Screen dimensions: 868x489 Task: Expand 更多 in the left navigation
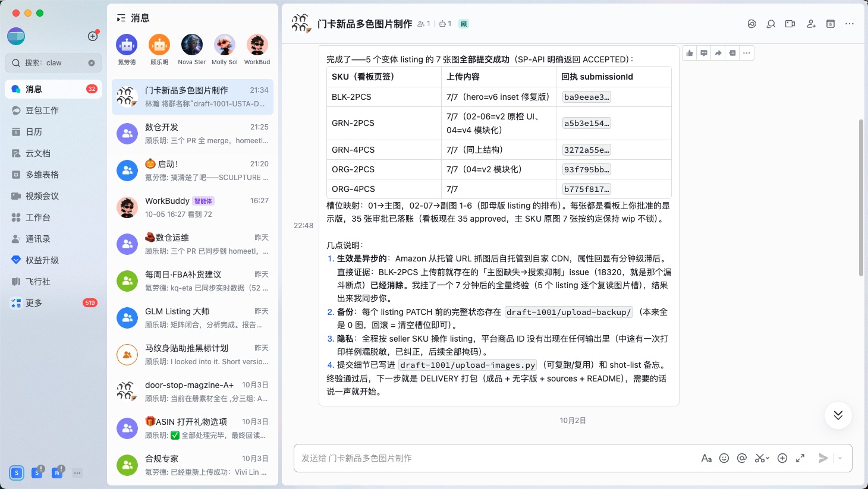pyautogui.click(x=54, y=303)
